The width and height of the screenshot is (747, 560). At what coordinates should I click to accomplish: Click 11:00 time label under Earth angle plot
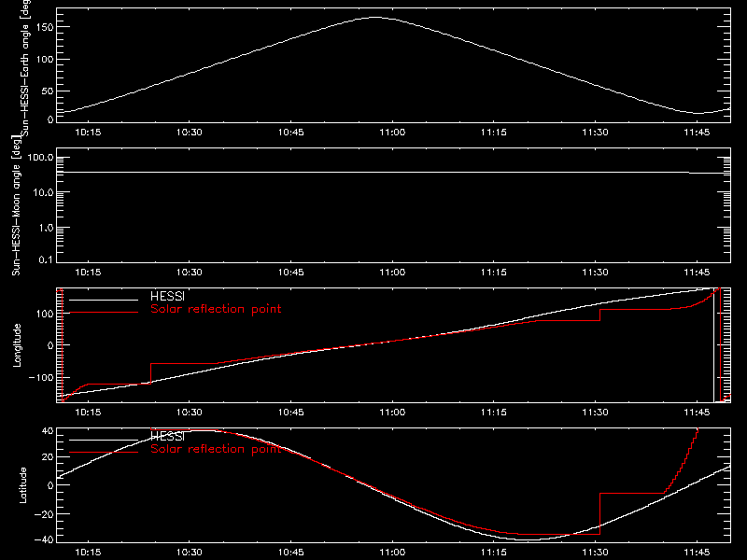click(392, 132)
